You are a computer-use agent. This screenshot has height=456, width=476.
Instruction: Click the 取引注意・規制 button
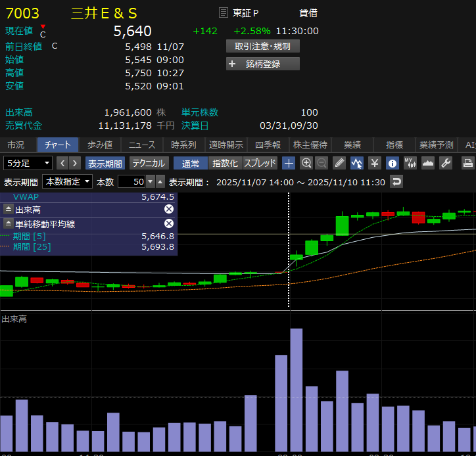(262, 46)
